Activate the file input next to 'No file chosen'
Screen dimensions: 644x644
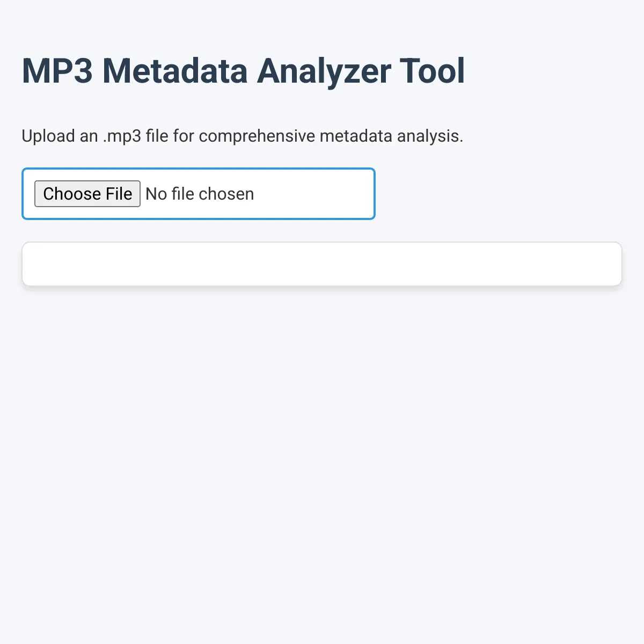point(87,194)
